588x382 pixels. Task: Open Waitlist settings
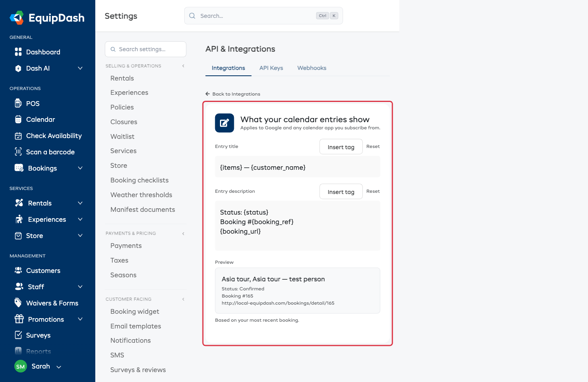[x=122, y=136]
